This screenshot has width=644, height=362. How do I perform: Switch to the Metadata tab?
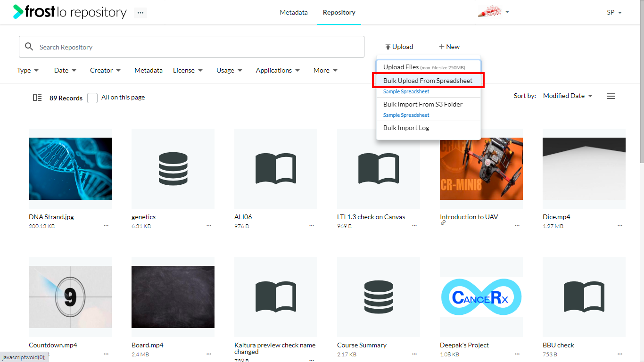(x=294, y=13)
